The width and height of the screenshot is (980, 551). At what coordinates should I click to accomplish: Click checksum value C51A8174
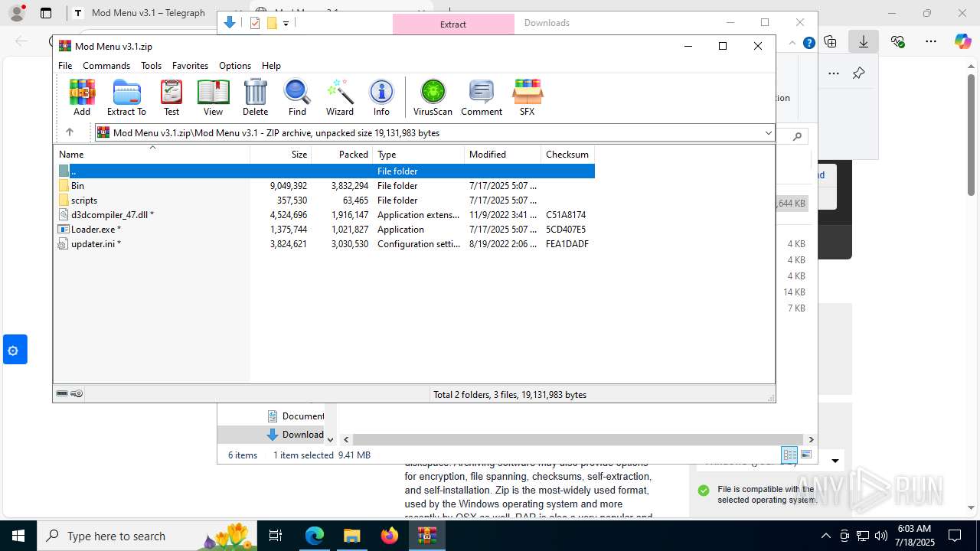[566, 215]
